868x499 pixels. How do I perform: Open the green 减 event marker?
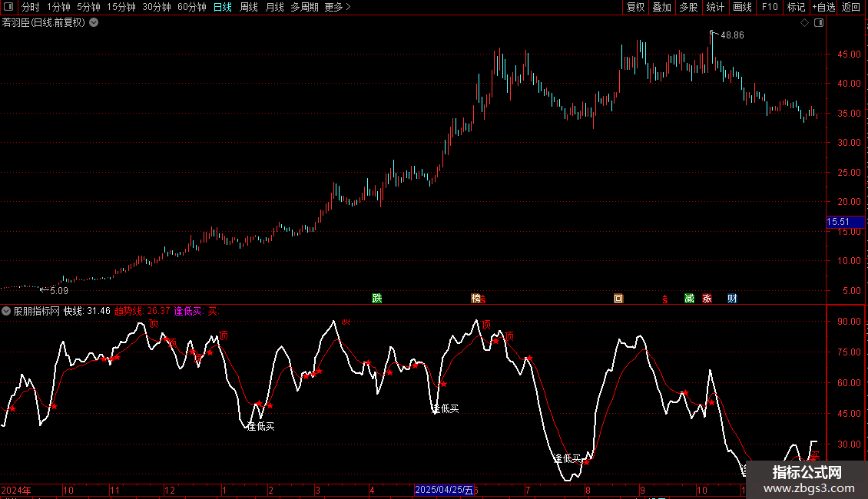pyautogui.click(x=689, y=299)
